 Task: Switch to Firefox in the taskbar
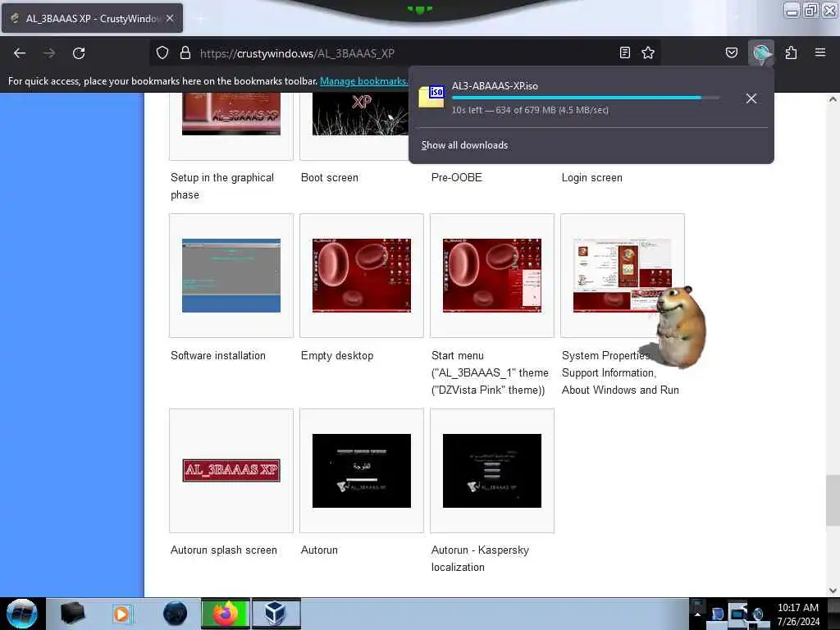click(x=226, y=614)
